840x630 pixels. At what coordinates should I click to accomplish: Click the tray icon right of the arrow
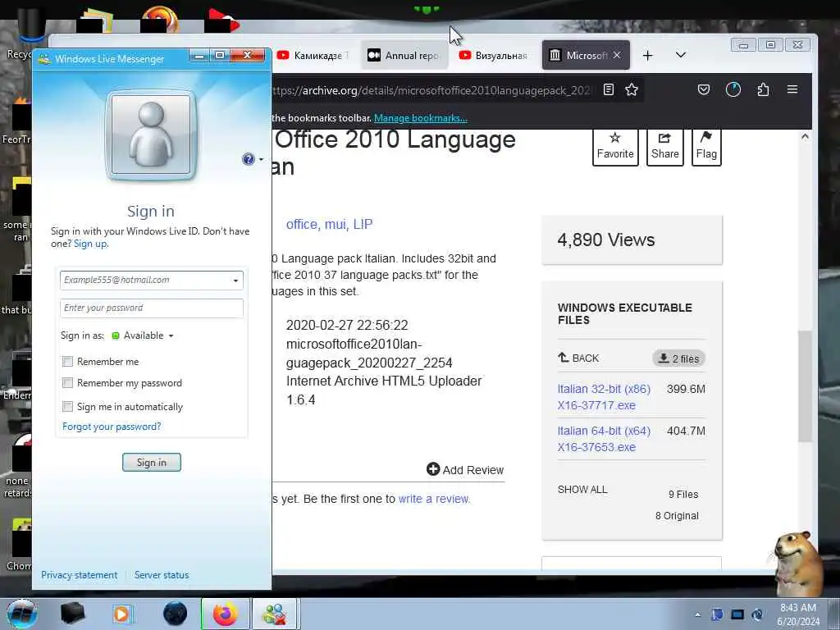[x=717, y=614]
